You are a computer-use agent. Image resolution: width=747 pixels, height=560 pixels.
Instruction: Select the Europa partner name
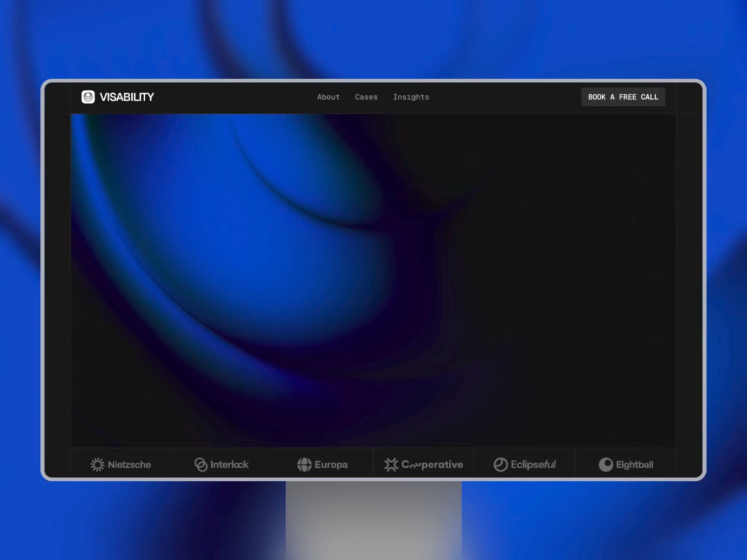click(331, 465)
